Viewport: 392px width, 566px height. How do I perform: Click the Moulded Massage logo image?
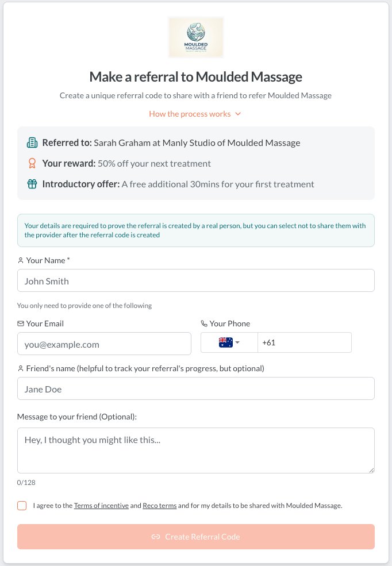click(x=196, y=37)
